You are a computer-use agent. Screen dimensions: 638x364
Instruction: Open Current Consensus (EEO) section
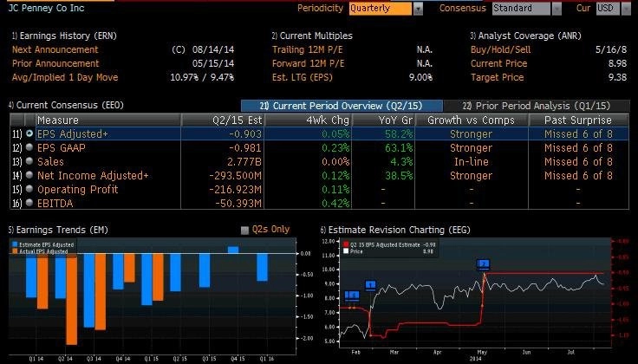(x=66, y=105)
